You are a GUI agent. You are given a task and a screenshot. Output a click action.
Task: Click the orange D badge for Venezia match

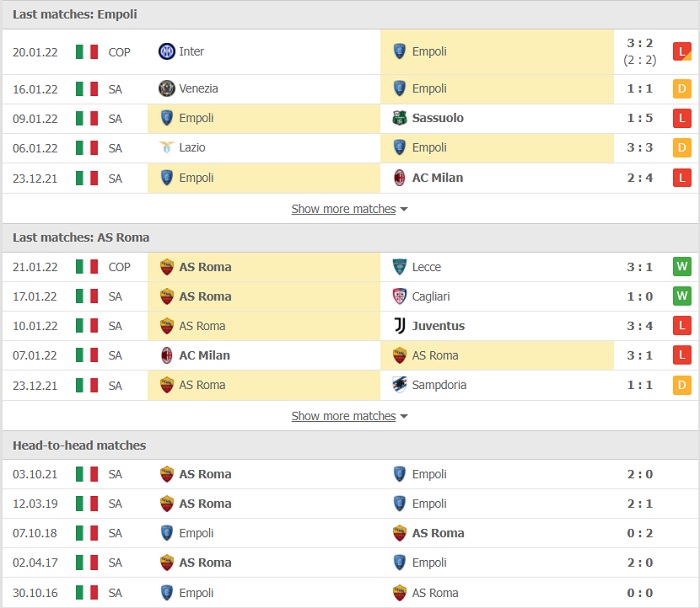click(x=682, y=88)
